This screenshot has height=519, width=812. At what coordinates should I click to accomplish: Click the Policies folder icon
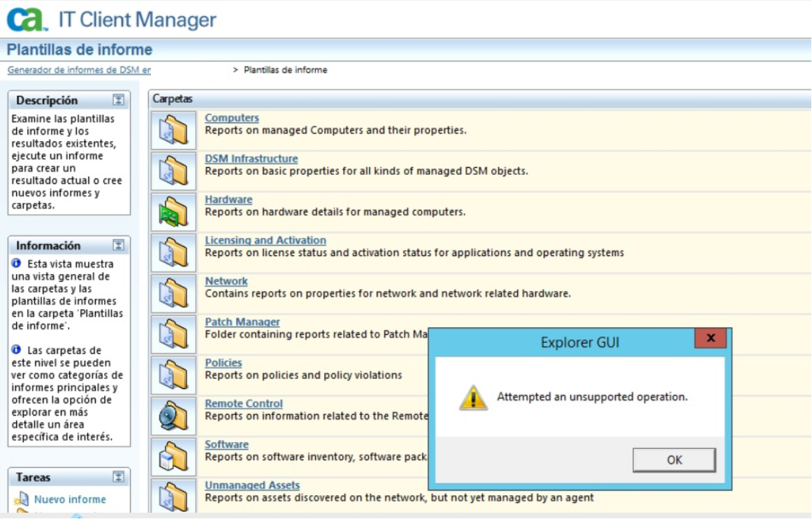tap(173, 375)
